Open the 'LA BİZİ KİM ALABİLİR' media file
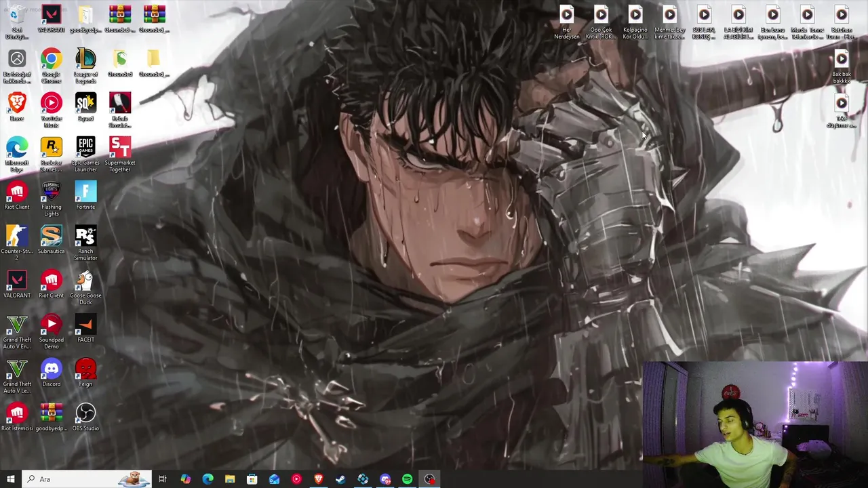 coord(738,22)
